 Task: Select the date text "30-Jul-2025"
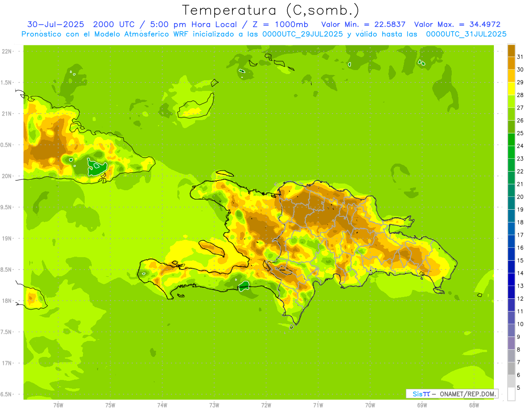click(55, 24)
